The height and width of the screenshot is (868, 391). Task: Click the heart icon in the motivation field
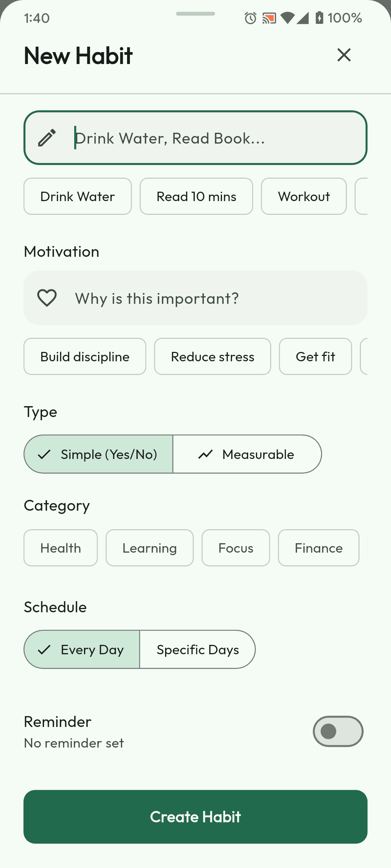tap(47, 297)
